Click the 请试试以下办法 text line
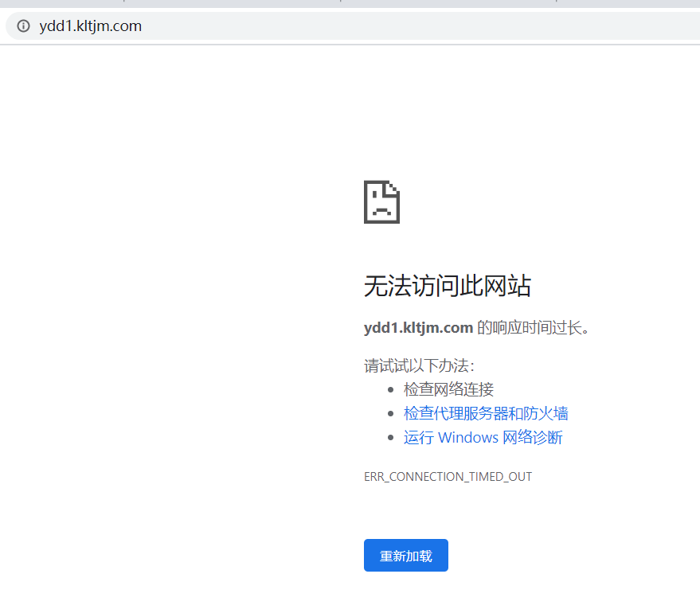This screenshot has width=700, height=613. point(419,365)
